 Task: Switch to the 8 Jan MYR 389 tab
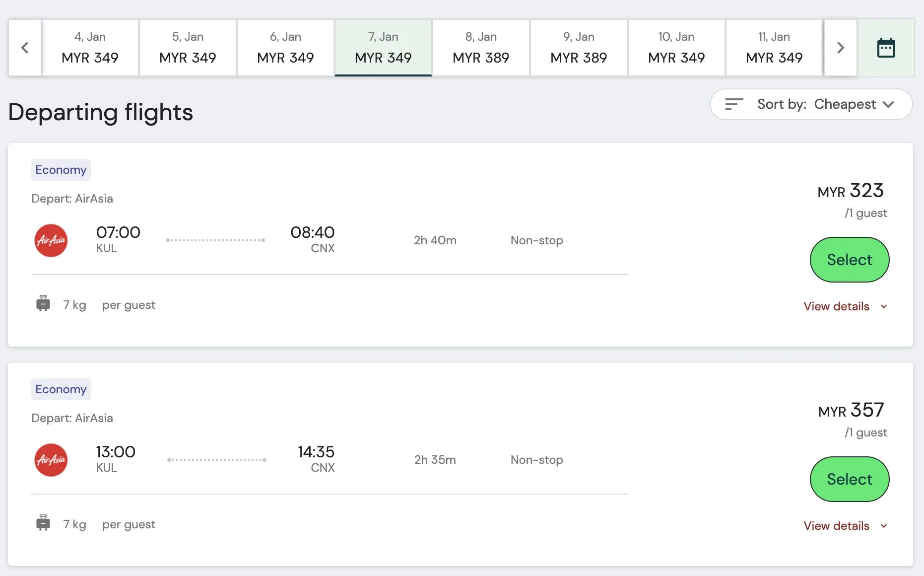pyautogui.click(x=481, y=48)
